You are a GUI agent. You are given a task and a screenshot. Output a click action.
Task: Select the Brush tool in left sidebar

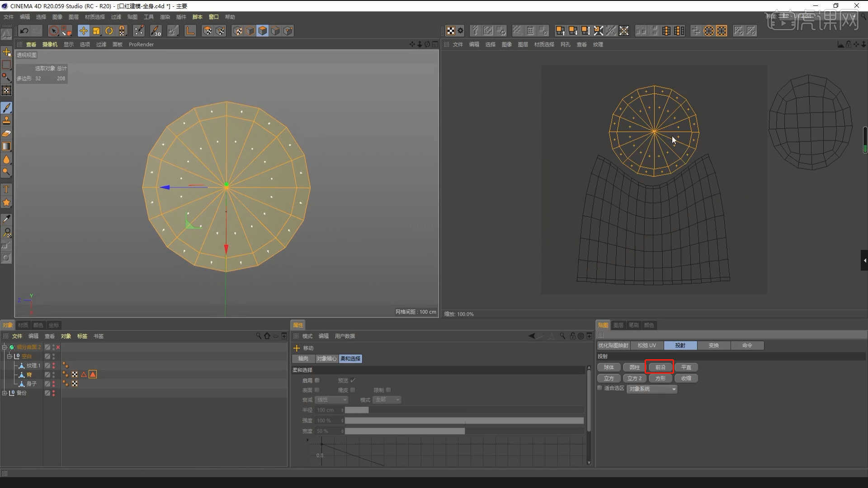pos(6,108)
